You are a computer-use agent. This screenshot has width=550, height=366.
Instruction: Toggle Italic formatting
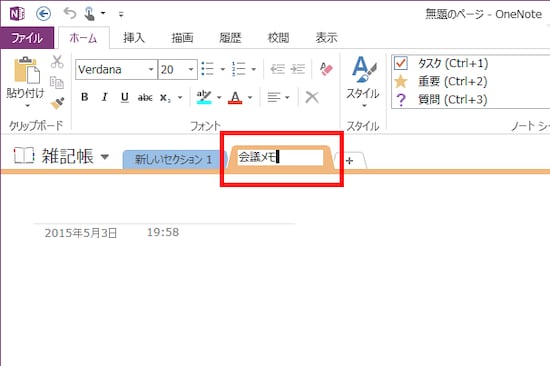tap(104, 97)
